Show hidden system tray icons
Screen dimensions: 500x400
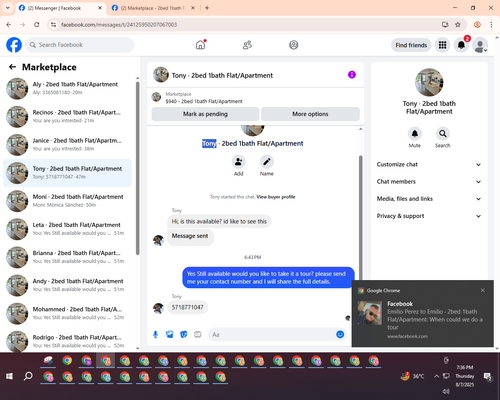(x=436, y=376)
